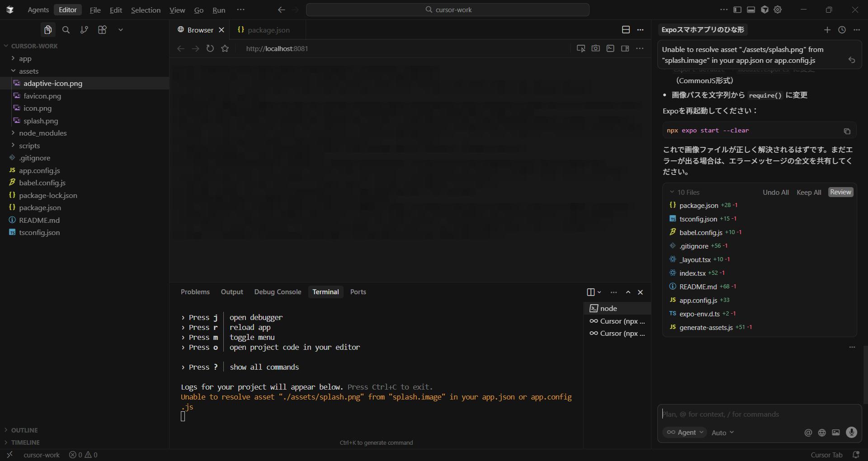
Task: Copy the npx expo start command
Action: coord(847,131)
